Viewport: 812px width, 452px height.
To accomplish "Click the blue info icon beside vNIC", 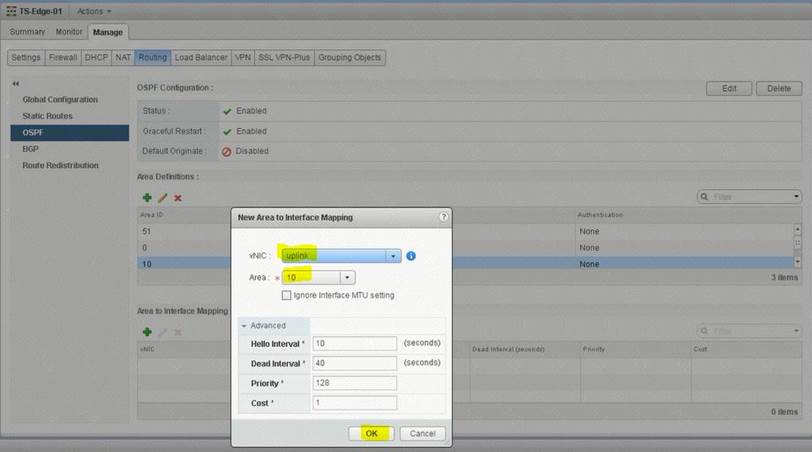I will tap(411, 256).
